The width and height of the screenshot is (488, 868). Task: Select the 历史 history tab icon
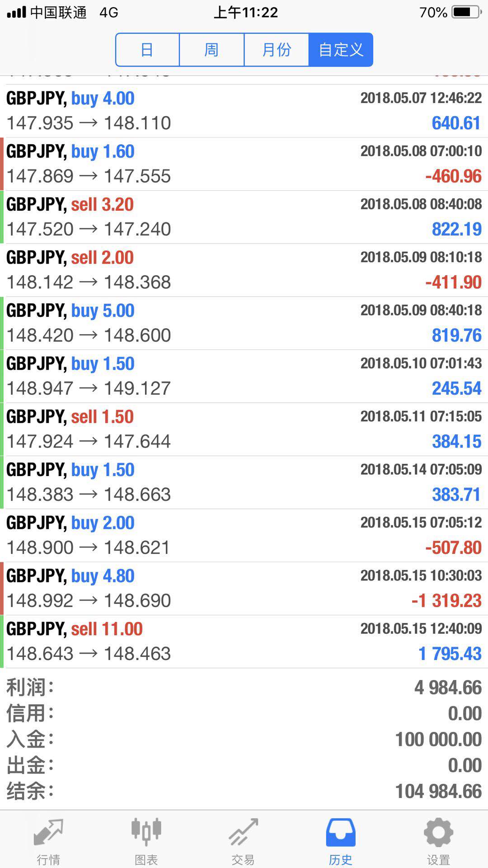[341, 832]
